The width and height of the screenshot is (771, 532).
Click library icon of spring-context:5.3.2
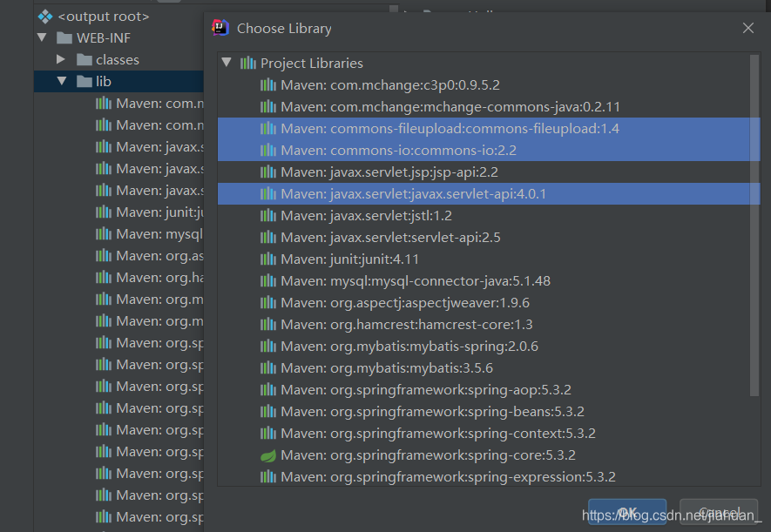[268, 434]
